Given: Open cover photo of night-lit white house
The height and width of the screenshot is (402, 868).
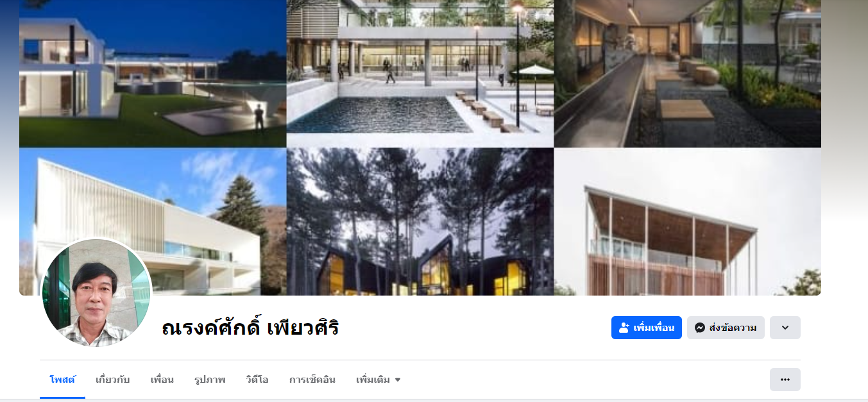Looking at the screenshot, I should (153, 74).
